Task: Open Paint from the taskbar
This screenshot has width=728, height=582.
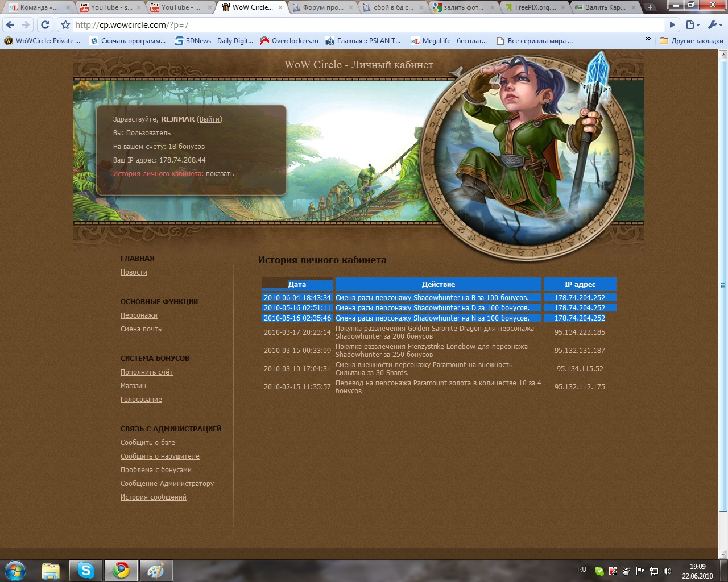Action: click(x=155, y=571)
